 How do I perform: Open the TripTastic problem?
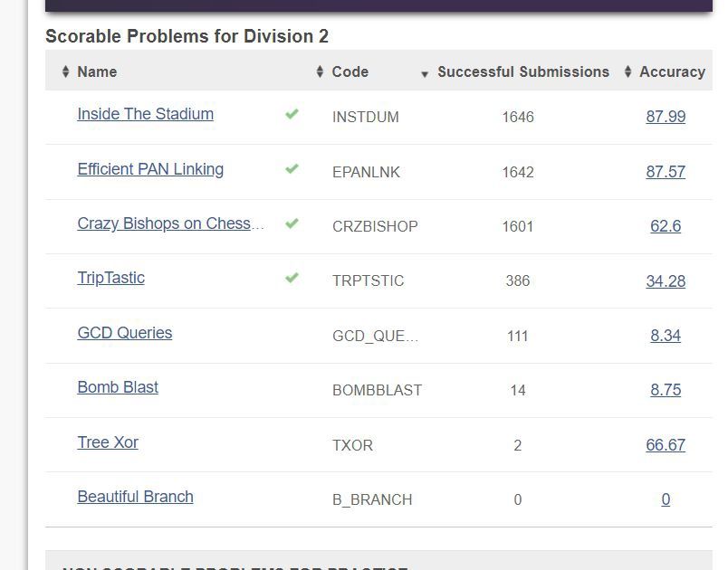(111, 278)
